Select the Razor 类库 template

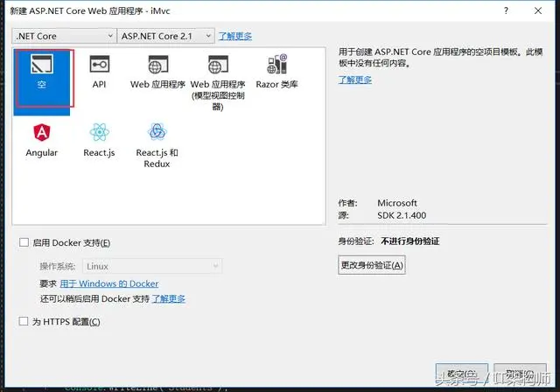(x=276, y=72)
